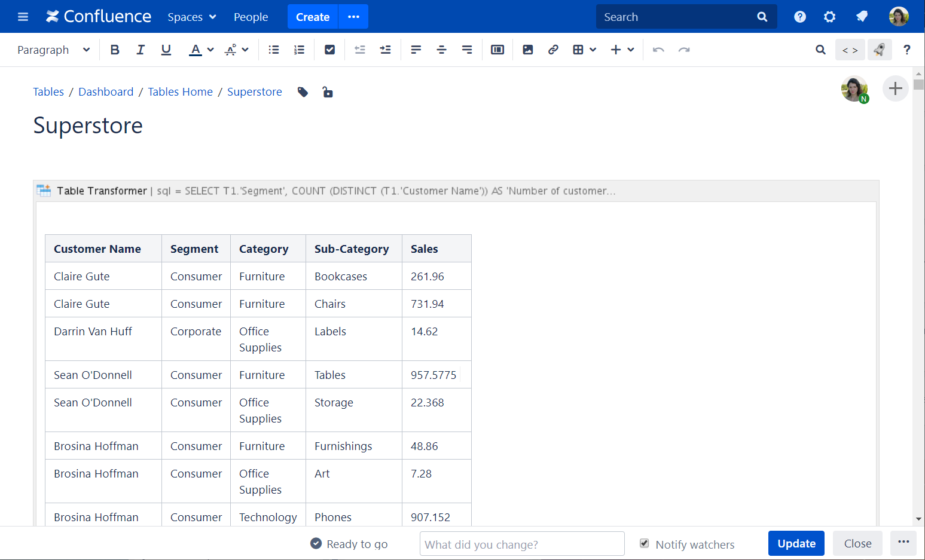Image resolution: width=925 pixels, height=560 pixels.
Task: Open the Tables Home breadcrumb link
Action: click(180, 91)
